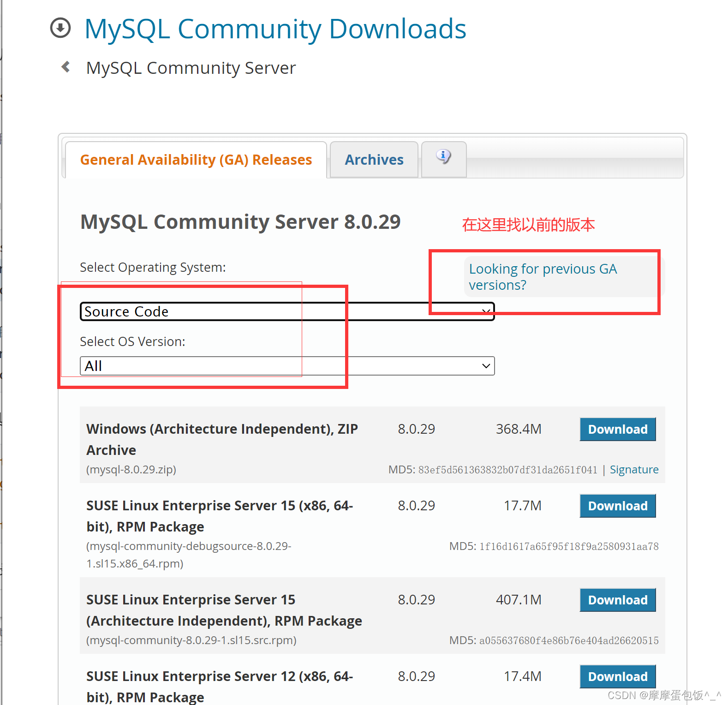Open the Source Code operating system dropdown
Image resolution: width=728 pixels, height=705 pixels.
287,311
